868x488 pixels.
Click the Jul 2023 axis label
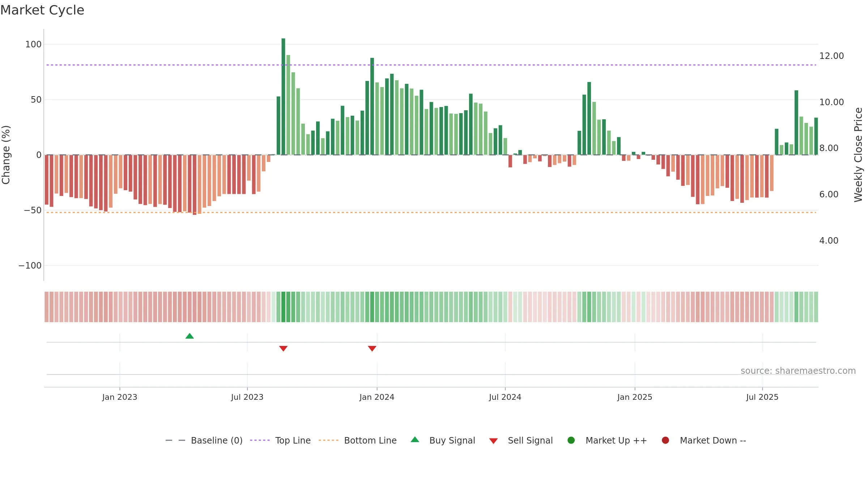coord(247,397)
